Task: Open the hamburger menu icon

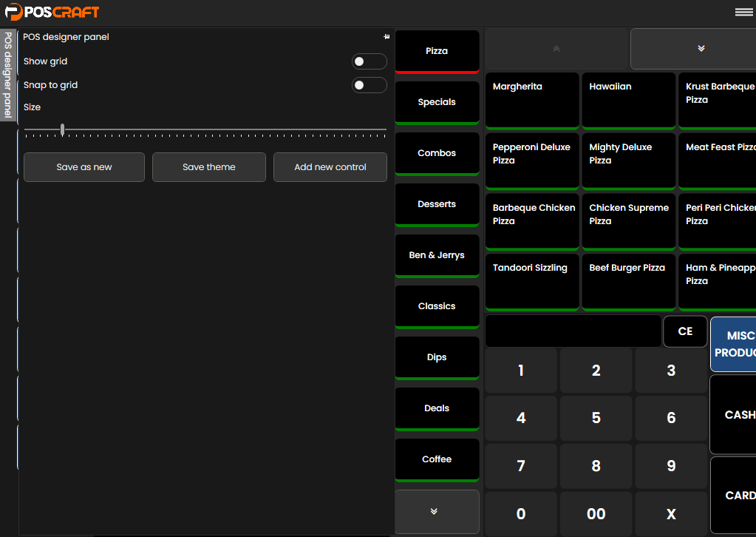Action: [x=743, y=12]
